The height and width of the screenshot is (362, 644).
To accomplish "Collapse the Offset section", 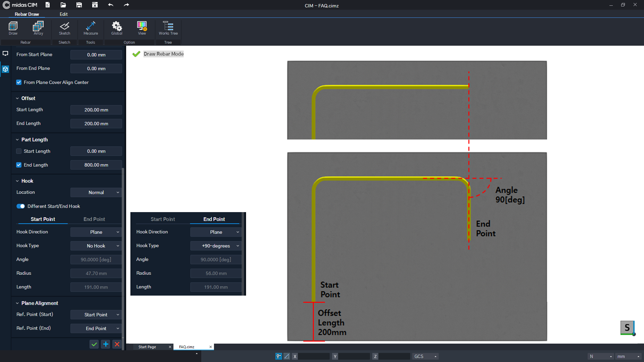I will (17, 98).
